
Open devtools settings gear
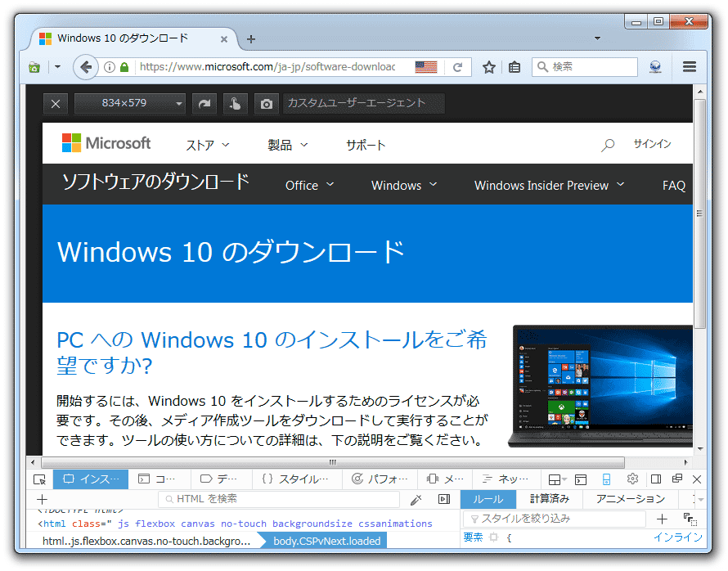pos(632,479)
